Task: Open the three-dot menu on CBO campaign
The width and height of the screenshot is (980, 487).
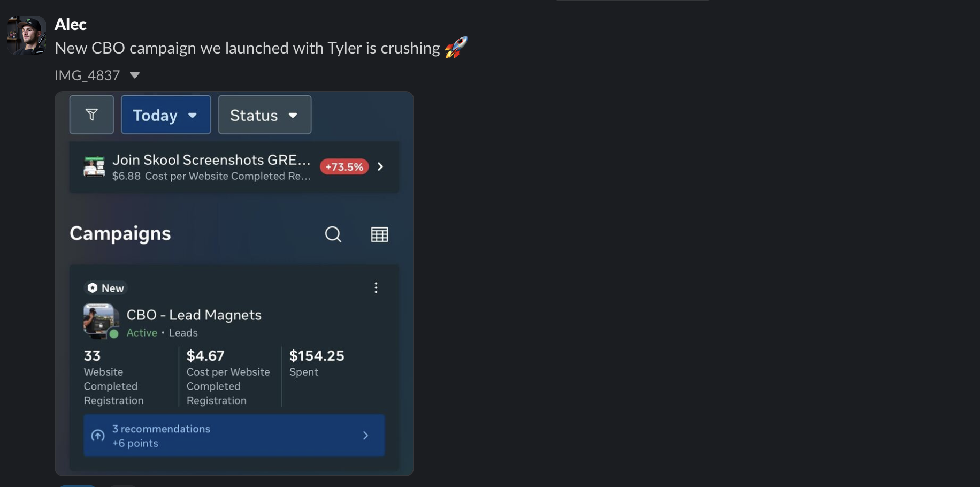Action: pyautogui.click(x=376, y=288)
